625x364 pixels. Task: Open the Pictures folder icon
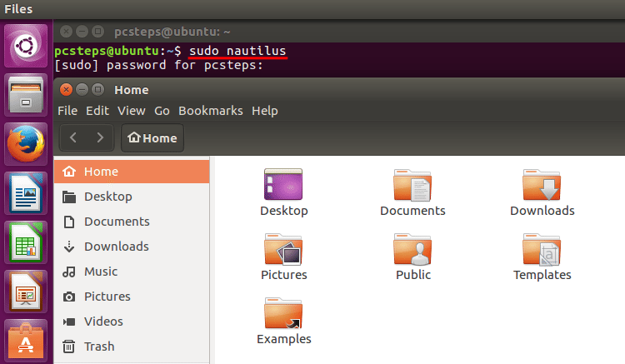283,249
